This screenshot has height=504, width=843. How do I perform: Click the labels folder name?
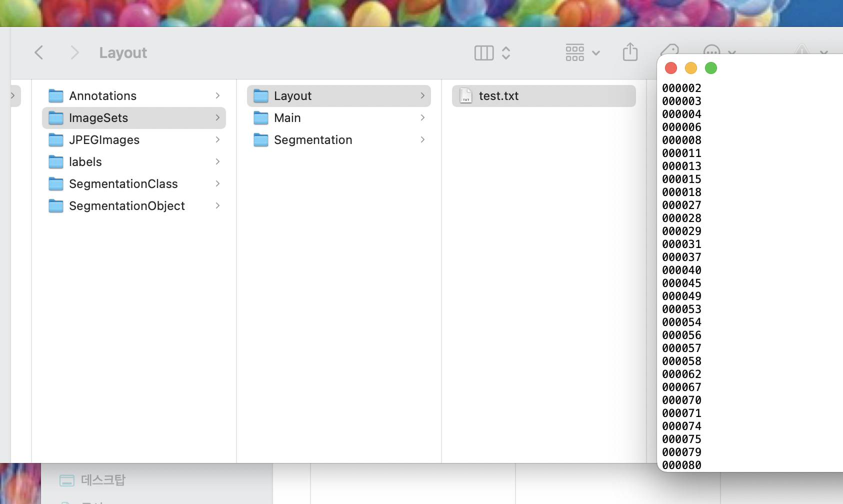[85, 161]
